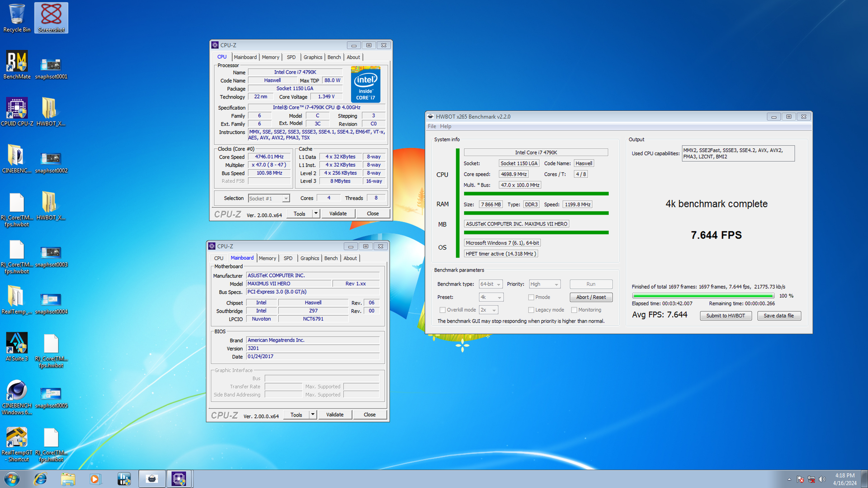Click the Intel Core i7 4790K name field in CPU-Z
The image size is (868, 488).
tap(295, 72)
